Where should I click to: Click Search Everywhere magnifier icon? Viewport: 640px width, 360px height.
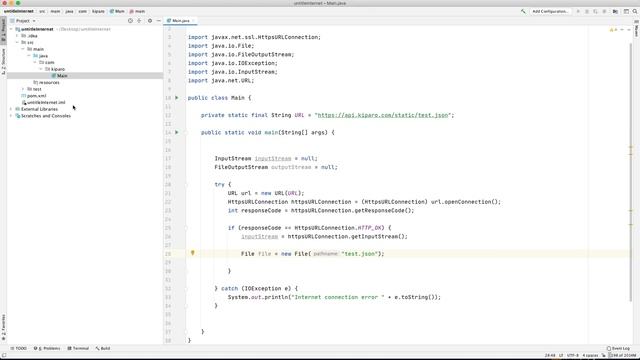tap(635, 11)
